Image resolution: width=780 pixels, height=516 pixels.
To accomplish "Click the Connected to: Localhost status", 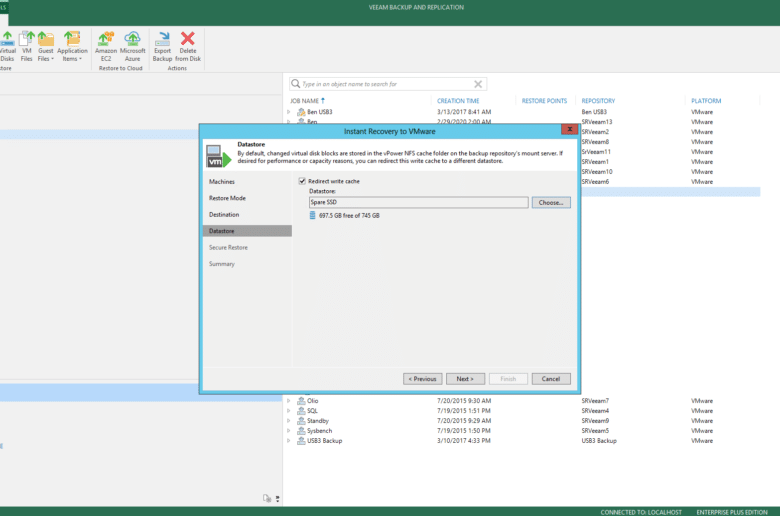I will tap(641, 512).
